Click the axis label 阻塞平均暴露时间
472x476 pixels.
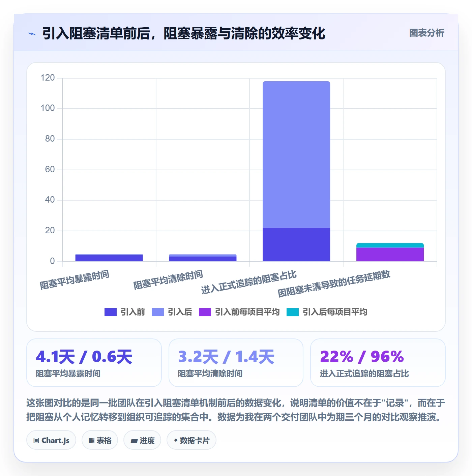point(75,280)
